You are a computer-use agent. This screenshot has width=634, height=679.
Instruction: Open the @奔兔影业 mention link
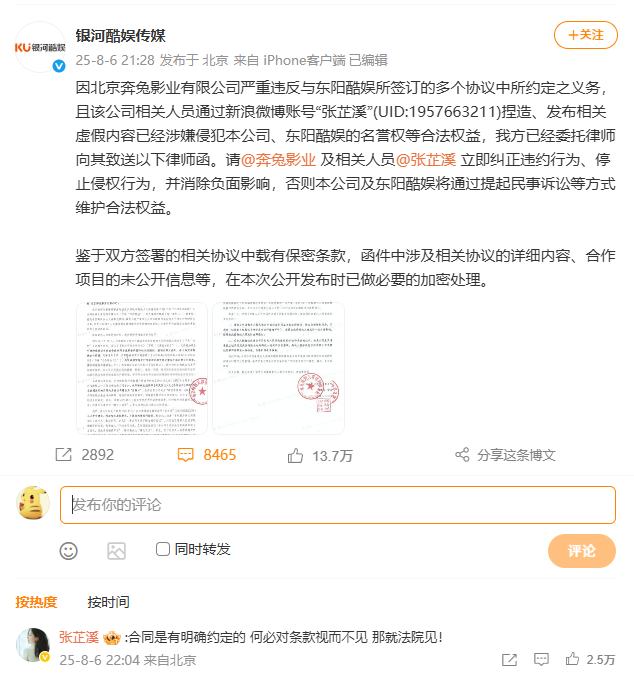click(278, 160)
